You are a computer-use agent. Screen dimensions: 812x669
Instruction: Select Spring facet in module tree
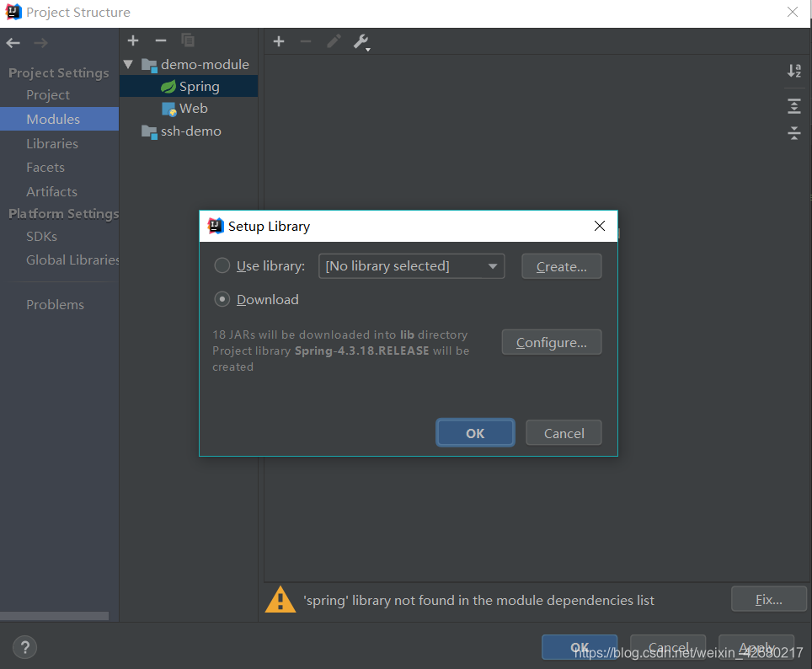coord(189,87)
